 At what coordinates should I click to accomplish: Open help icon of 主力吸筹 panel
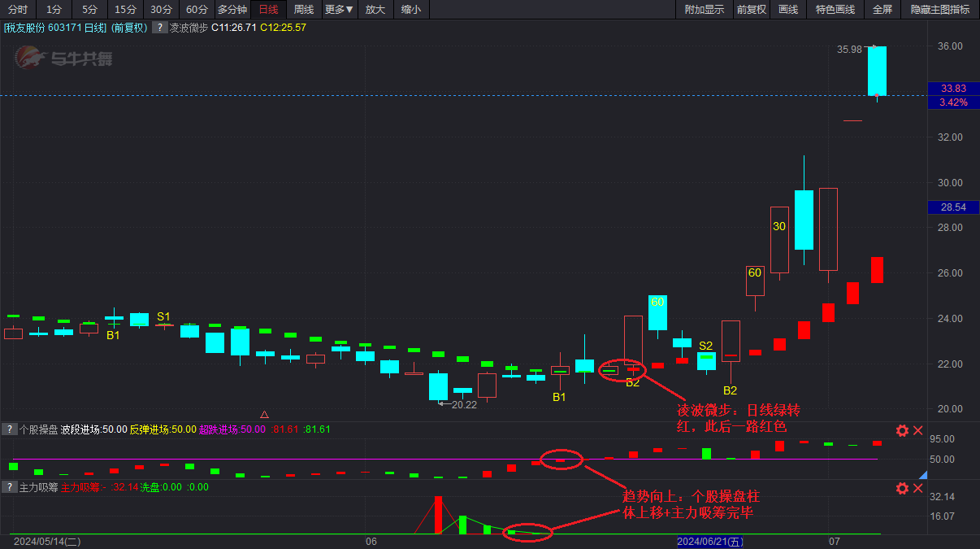(x=9, y=487)
